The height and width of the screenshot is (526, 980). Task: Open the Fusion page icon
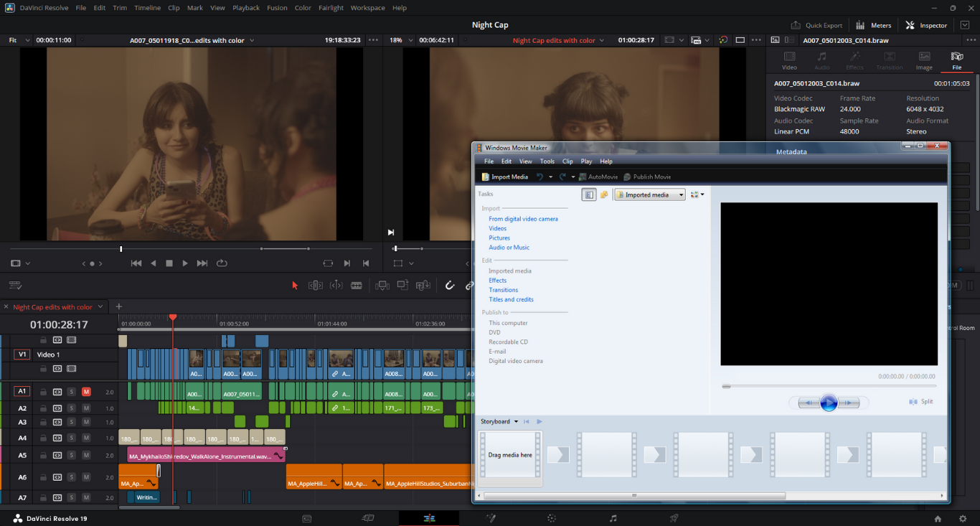pyautogui.click(x=491, y=518)
